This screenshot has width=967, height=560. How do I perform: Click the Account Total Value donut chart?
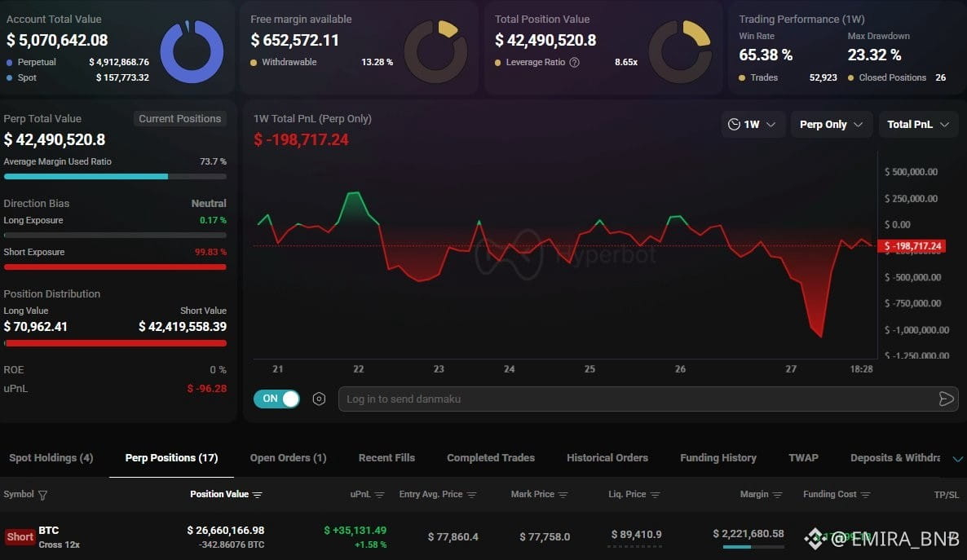[192, 52]
